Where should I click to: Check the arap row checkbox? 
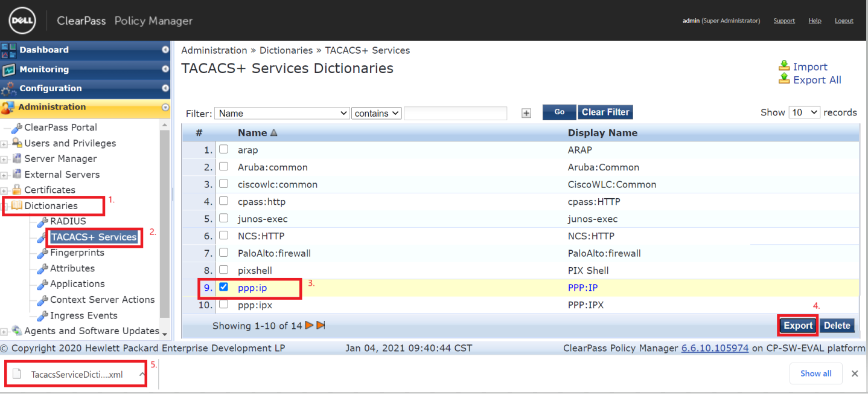pos(223,149)
